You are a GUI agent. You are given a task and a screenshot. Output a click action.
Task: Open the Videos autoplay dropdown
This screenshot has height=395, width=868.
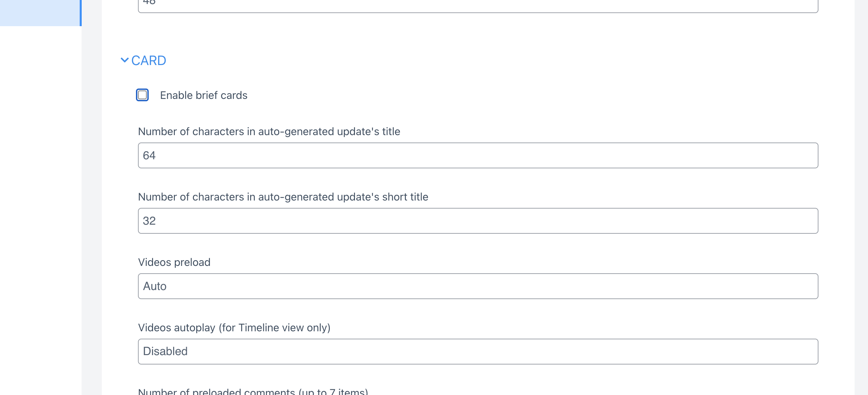(x=478, y=351)
